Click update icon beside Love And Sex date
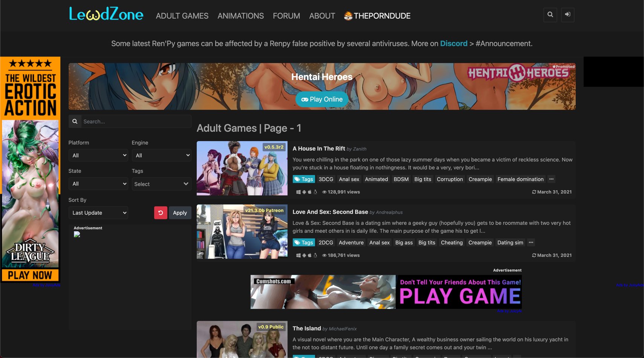This screenshot has width=644, height=358. click(x=534, y=255)
